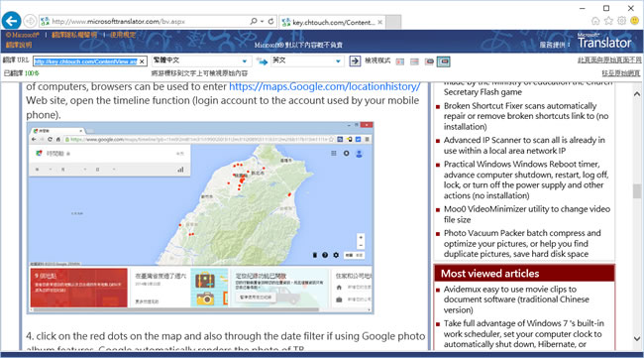Open the target language dropdown 英文
The image size is (644, 358).
(307, 60)
